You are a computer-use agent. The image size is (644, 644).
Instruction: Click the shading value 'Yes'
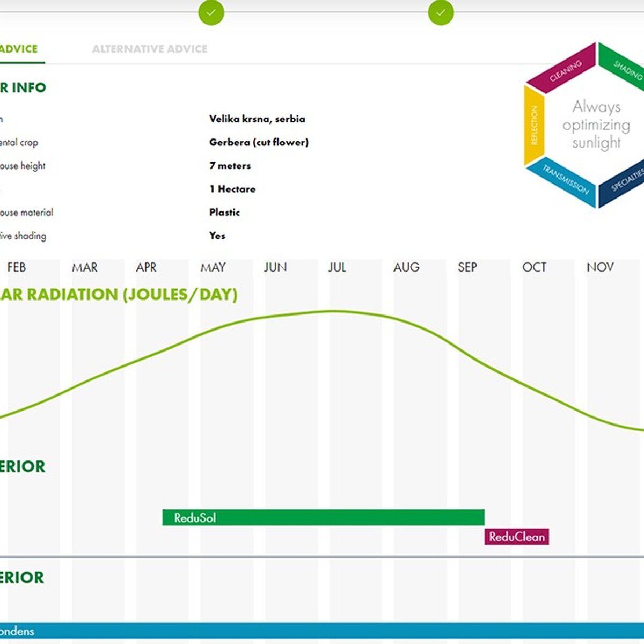coord(217,236)
